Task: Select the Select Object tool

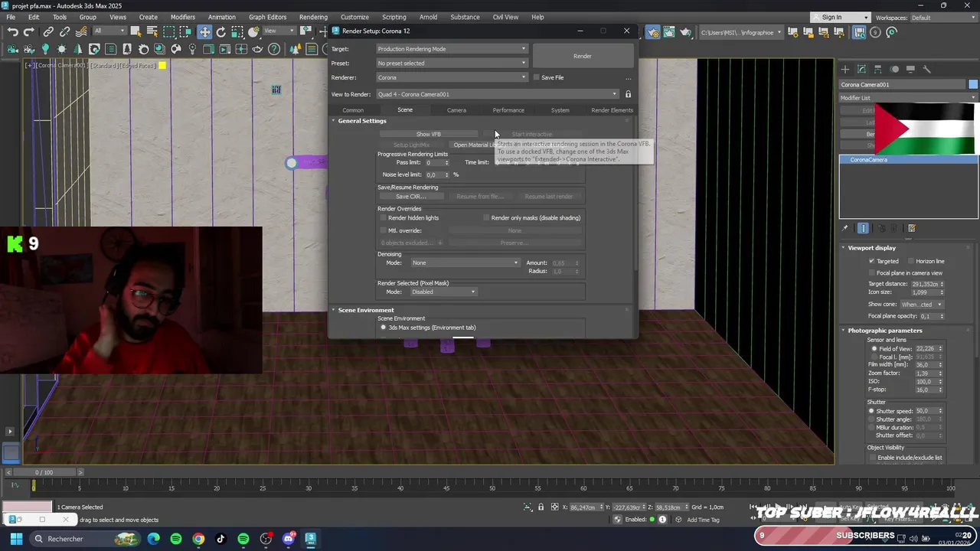Action: point(136,32)
